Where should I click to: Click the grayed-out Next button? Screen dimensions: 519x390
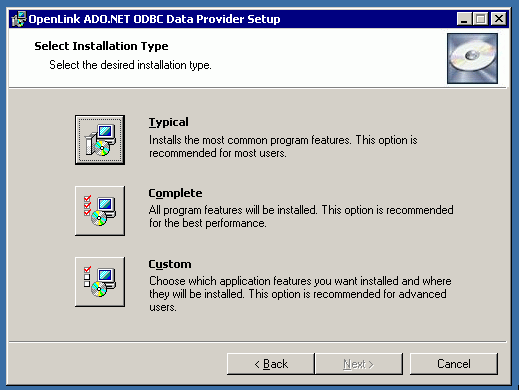tap(359, 364)
